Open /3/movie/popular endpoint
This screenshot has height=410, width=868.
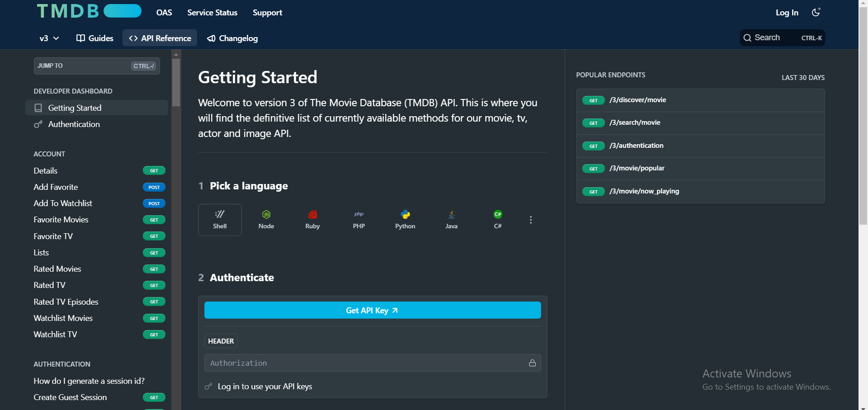pyautogui.click(x=700, y=169)
